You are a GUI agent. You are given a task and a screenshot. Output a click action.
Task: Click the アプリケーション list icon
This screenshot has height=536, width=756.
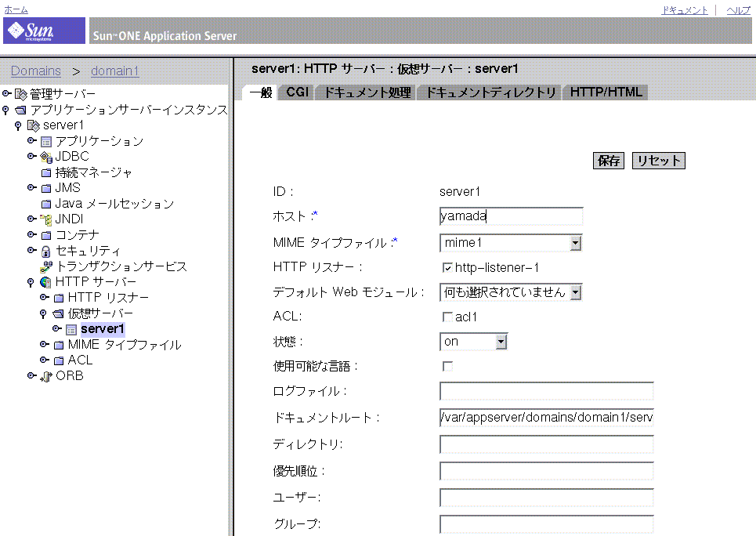tap(45, 142)
